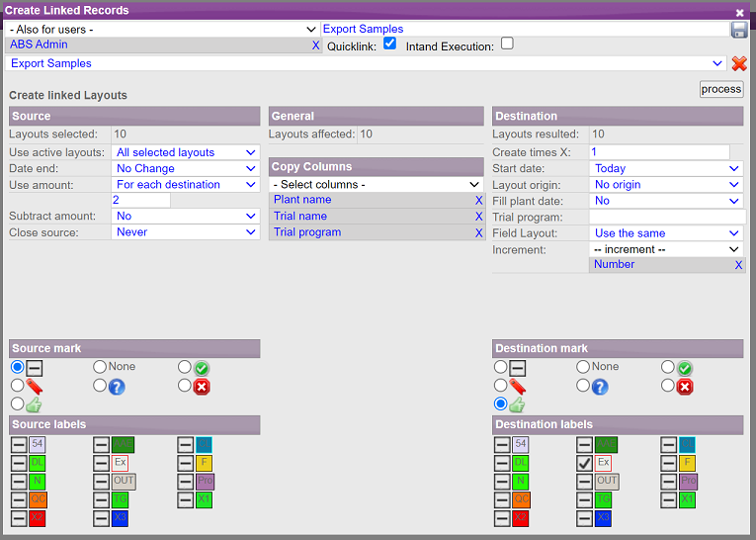Remove Plant name column with X

[x=478, y=200]
